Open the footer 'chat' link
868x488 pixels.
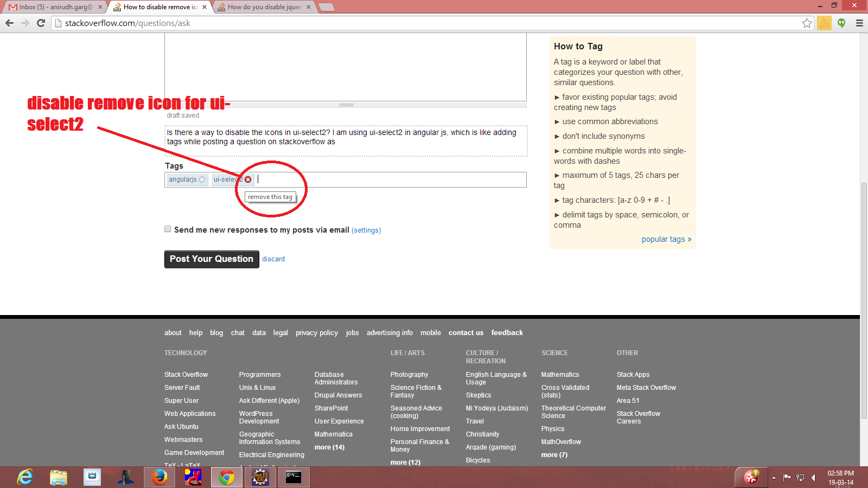click(x=238, y=333)
